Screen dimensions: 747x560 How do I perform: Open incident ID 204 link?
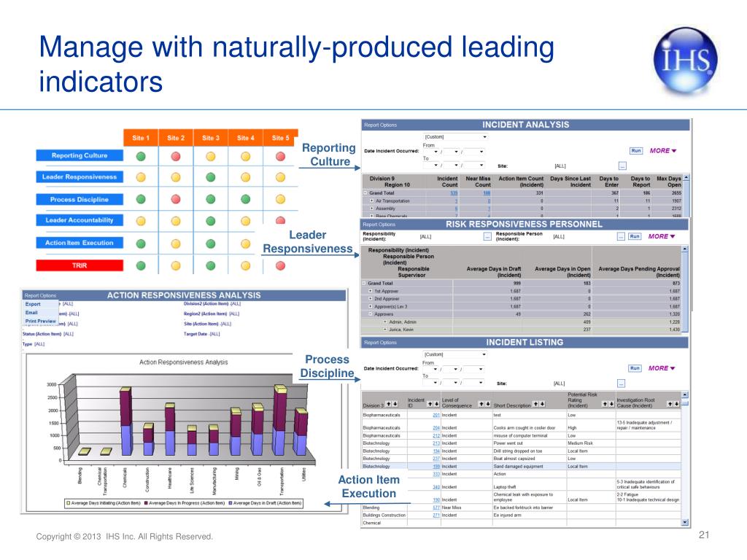(x=436, y=427)
